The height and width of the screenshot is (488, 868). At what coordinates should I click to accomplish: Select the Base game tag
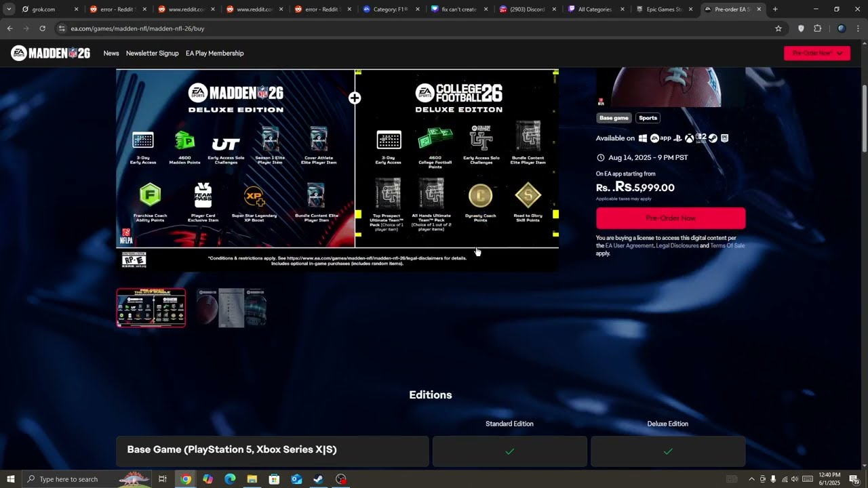pyautogui.click(x=614, y=118)
